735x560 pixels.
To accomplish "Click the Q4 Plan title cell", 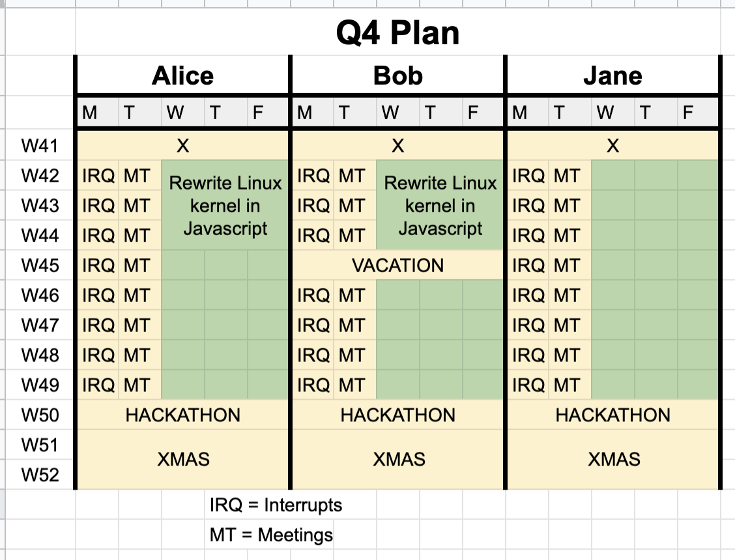I will [397, 33].
